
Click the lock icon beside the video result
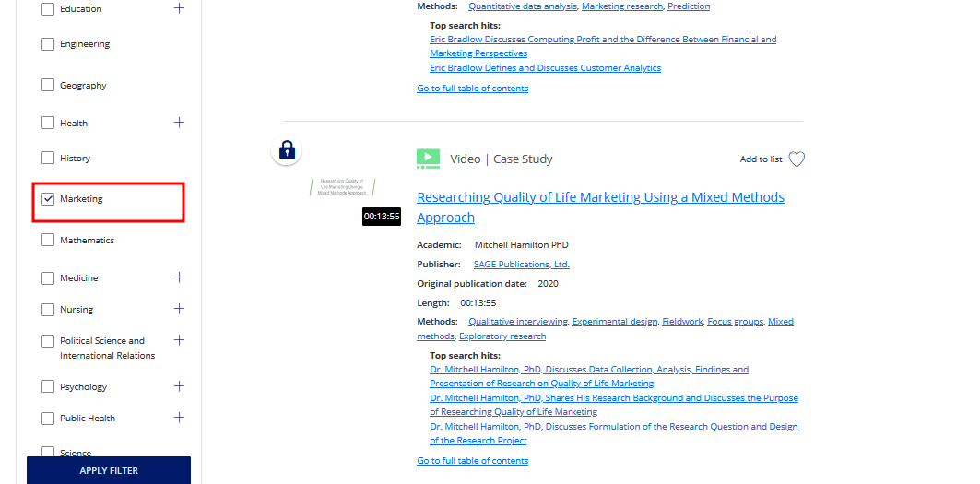(287, 150)
